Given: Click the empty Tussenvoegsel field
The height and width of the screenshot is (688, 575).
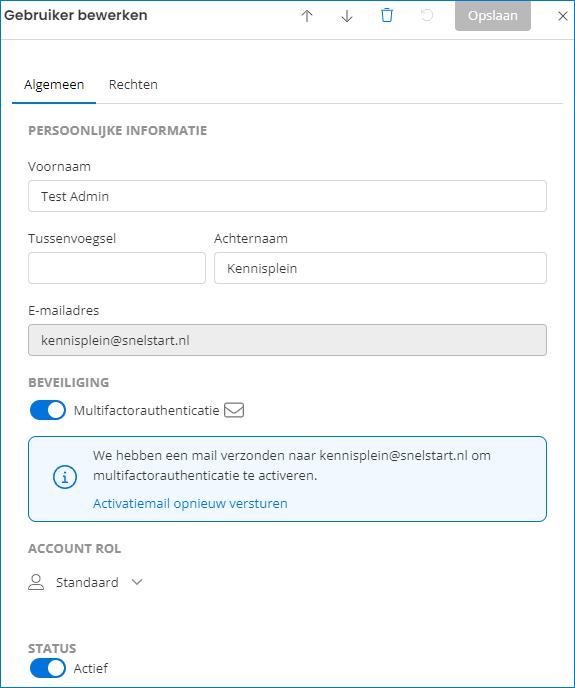Looking at the screenshot, I should click(x=117, y=268).
